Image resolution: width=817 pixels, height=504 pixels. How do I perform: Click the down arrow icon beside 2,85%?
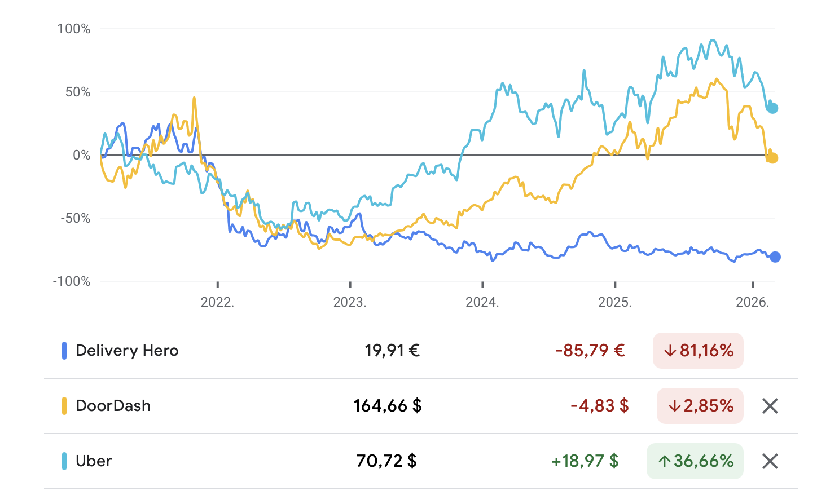click(674, 406)
